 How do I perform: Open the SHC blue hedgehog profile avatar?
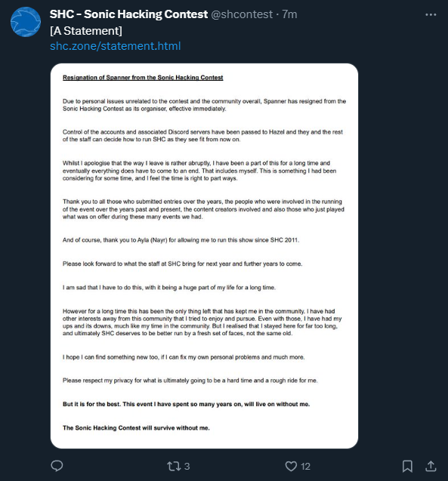[26, 22]
